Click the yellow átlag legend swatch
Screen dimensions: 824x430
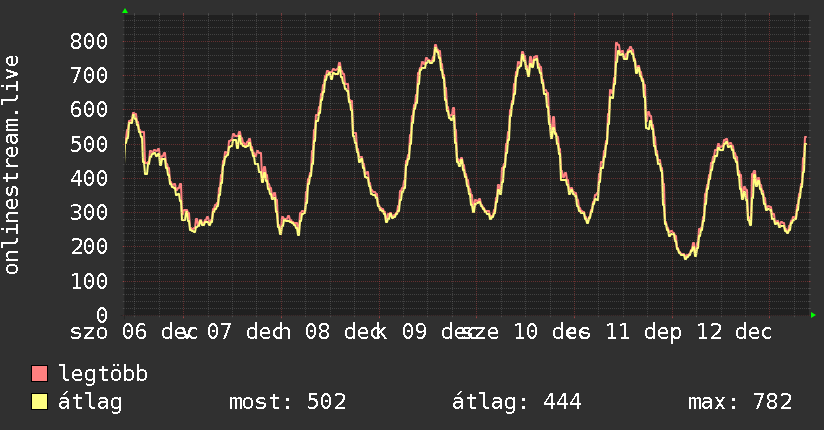coord(39,401)
